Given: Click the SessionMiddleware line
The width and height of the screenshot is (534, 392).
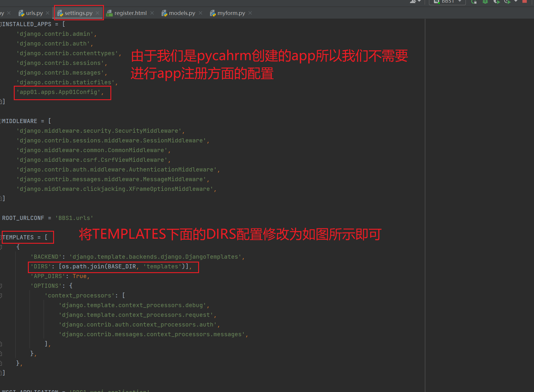Looking at the screenshot, I should pyautogui.click(x=113, y=140).
